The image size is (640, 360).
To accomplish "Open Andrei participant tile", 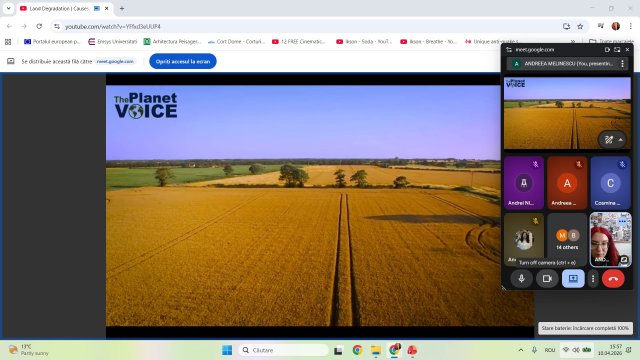I will click(x=524, y=182).
